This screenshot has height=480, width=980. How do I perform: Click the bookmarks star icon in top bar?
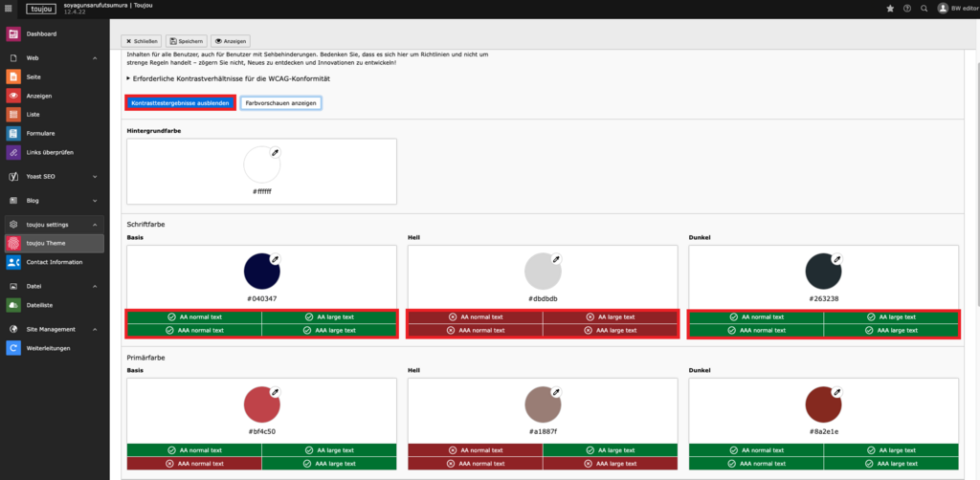point(890,9)
